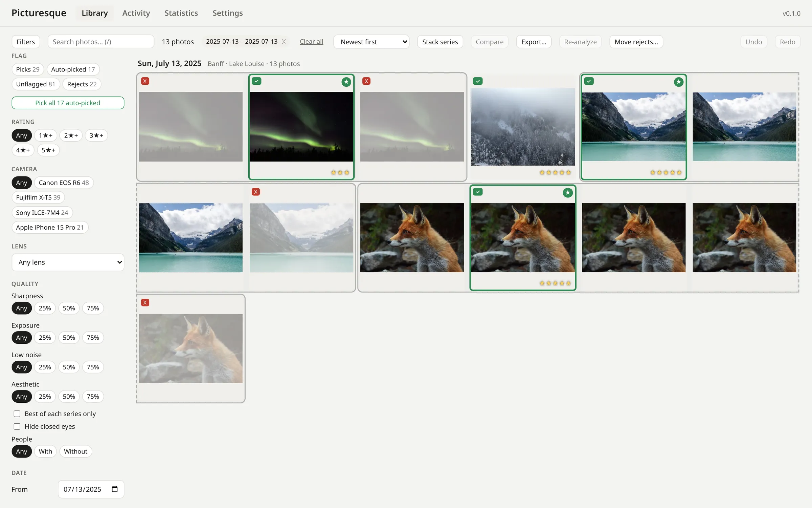812x508 pixels.
Task: Click star badge on picked fox photo
Action: tap(568, 192)
